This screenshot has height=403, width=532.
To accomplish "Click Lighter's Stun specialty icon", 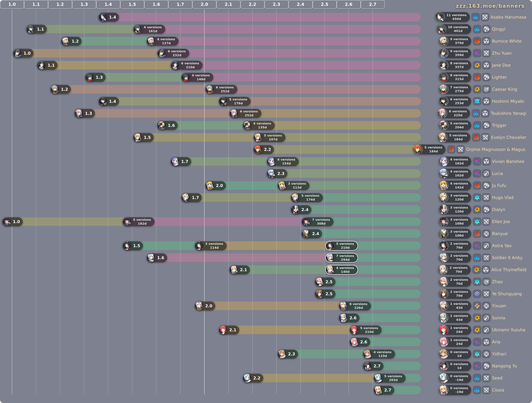I will tap(486, 77).
